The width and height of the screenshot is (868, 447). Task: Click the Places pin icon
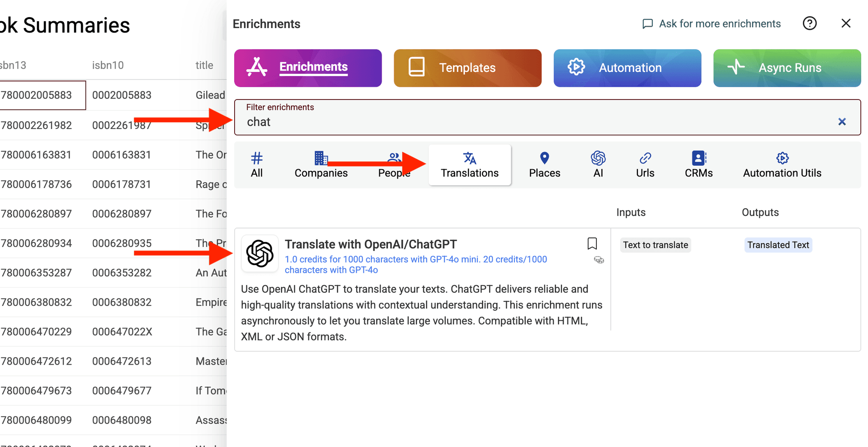[x=544, y=159]
